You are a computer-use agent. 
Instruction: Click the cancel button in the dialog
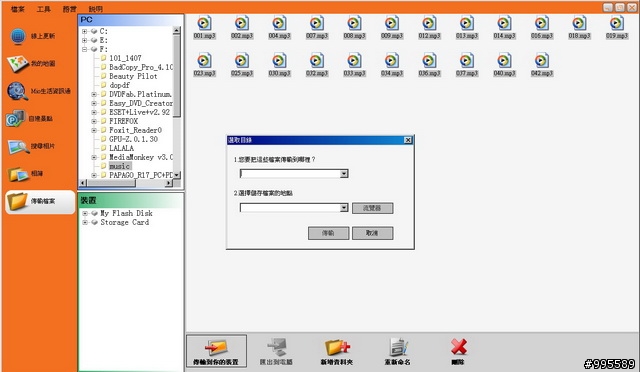pos(373,233)
